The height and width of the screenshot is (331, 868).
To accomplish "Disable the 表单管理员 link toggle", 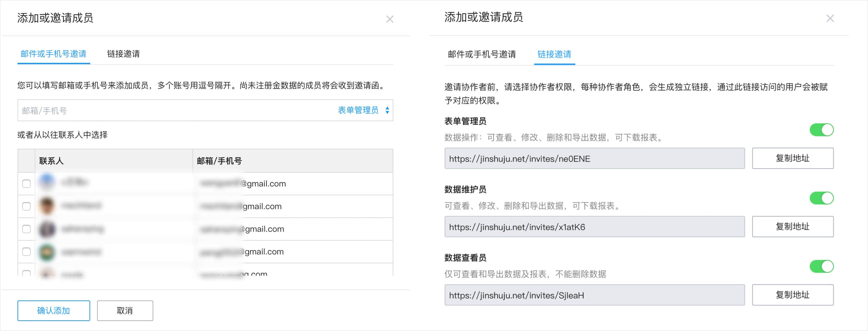I will point(821,130).
